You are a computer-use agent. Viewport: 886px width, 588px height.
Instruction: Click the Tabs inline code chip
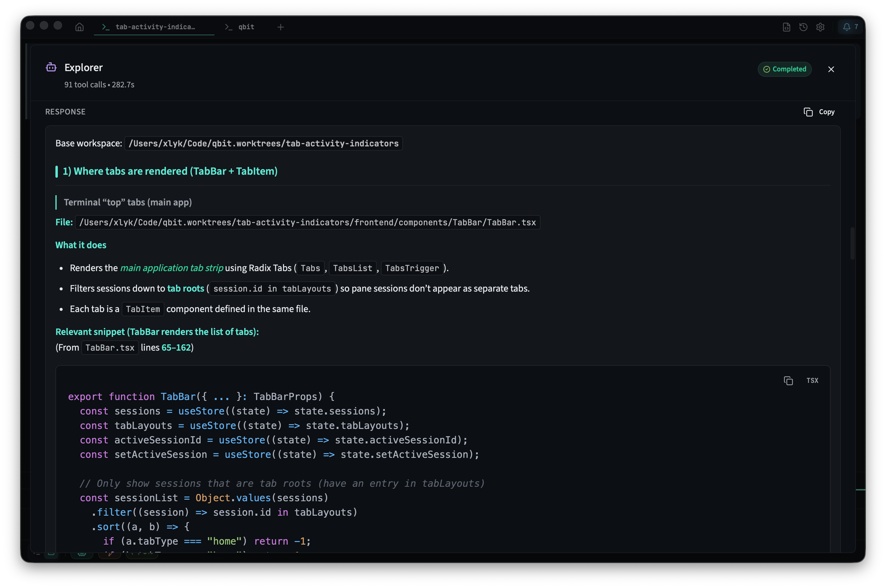coord(310,268)
